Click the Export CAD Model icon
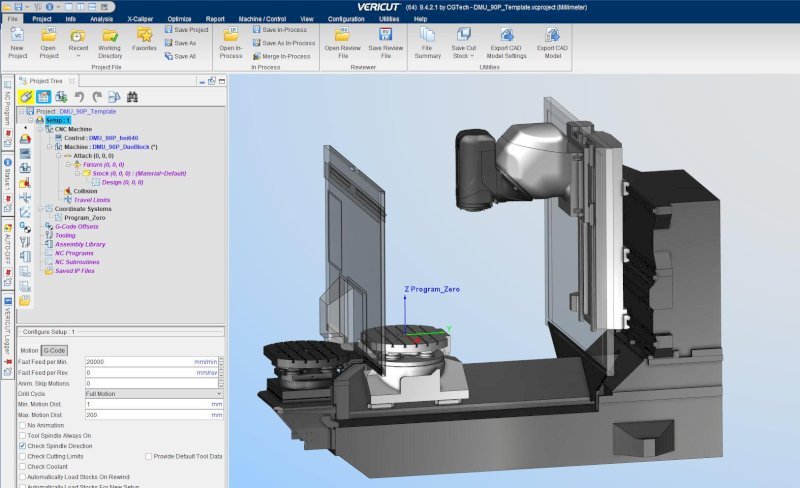Image resolution: width=800 pixels, height=488 pixels. 552,35
